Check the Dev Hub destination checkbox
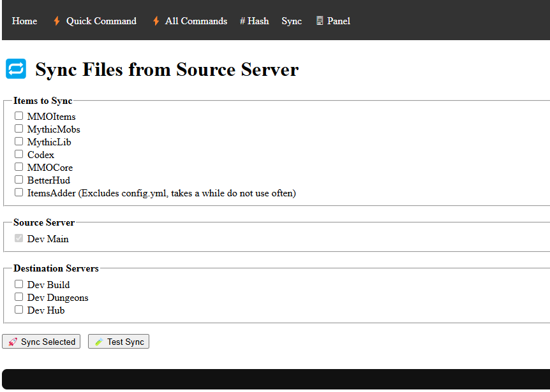This screenshot has width=550, height=392. pos(19,310)
